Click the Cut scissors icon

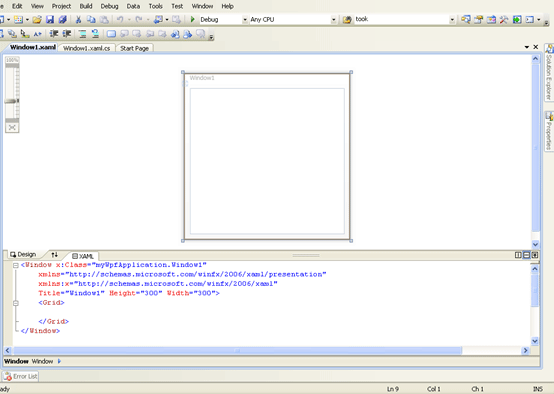pos(78,19)
